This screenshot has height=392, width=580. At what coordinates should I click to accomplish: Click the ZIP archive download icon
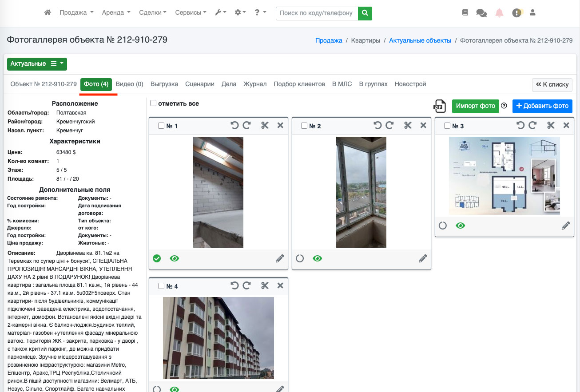tap(440, 106)
